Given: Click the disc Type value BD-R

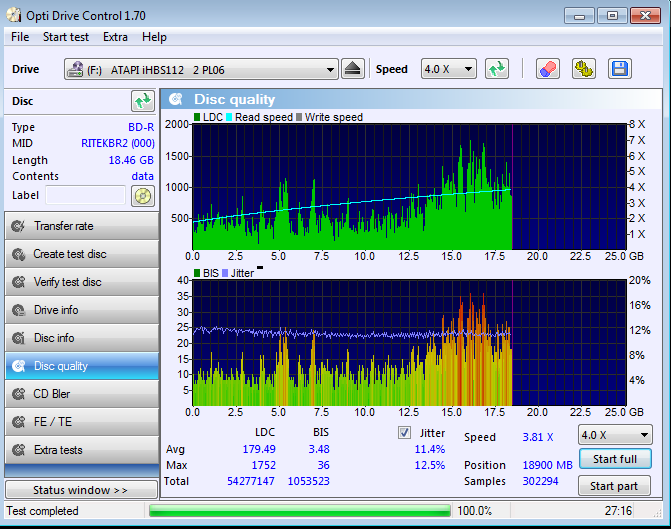Looking at the screenshot, I should (x=141, y=127).
